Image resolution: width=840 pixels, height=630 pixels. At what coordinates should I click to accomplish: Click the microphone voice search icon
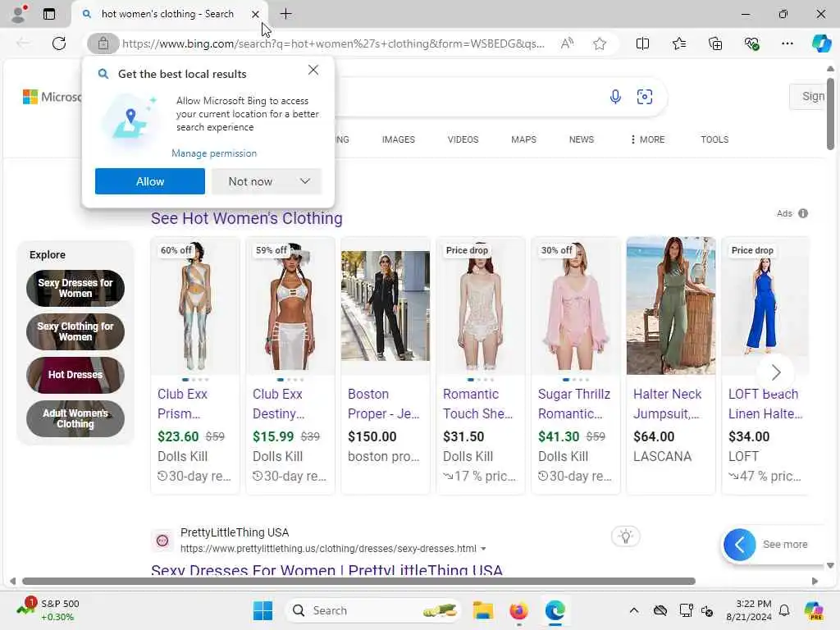click(615, 97)
